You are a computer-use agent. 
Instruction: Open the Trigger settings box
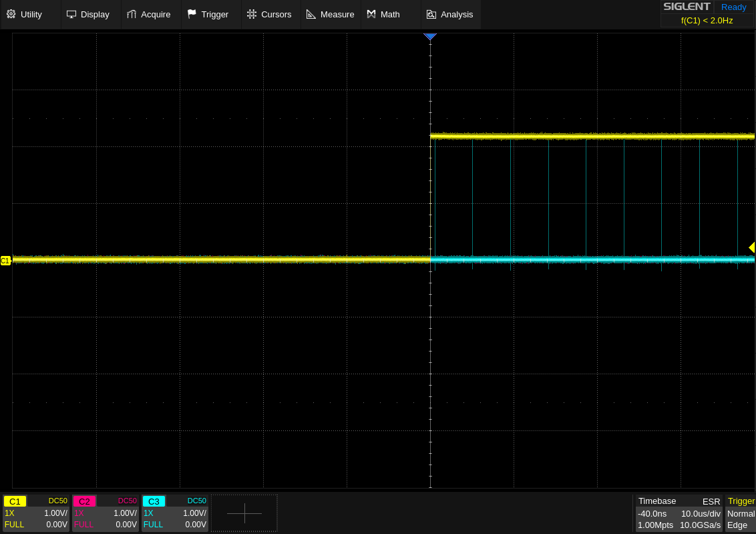[741, 513]
